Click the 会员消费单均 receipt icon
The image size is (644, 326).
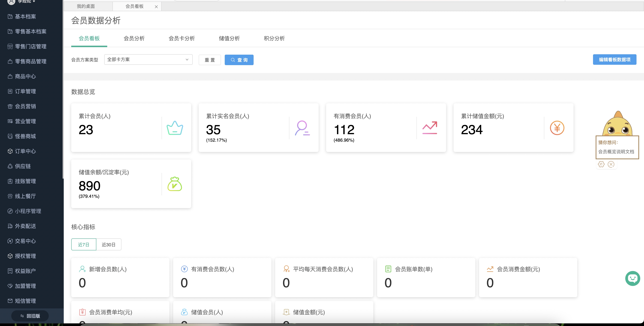82,312
